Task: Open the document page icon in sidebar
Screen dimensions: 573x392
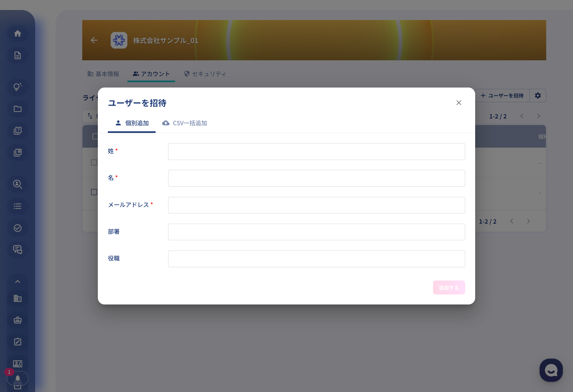Action: click(17, 55)
